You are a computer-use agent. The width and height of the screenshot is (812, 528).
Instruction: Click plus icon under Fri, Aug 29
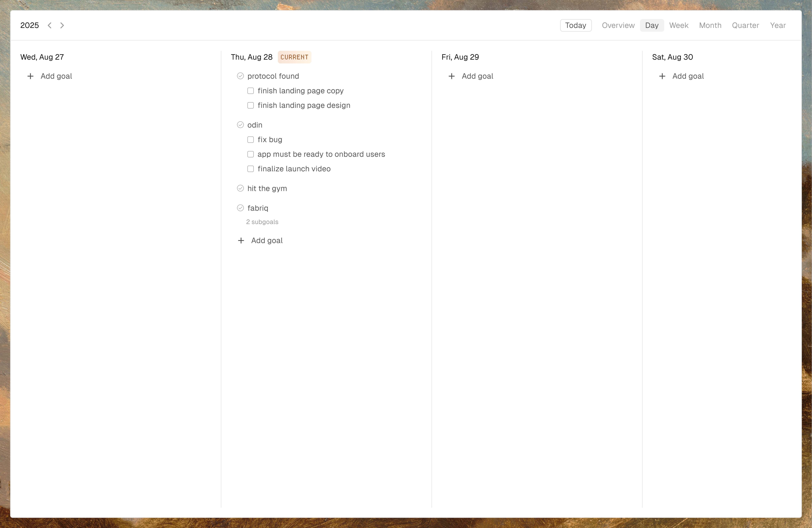(451, 76)
